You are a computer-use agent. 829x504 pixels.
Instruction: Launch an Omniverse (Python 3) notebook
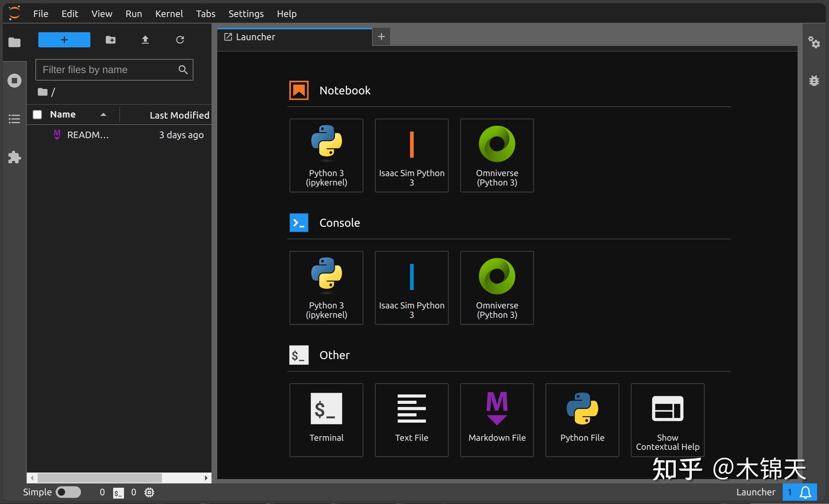(x=497, y=155)
